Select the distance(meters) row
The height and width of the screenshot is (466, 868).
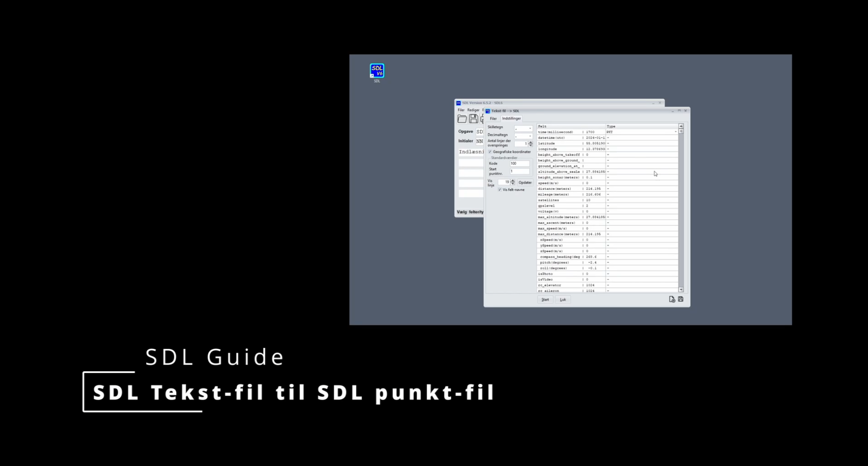[607, 189]
